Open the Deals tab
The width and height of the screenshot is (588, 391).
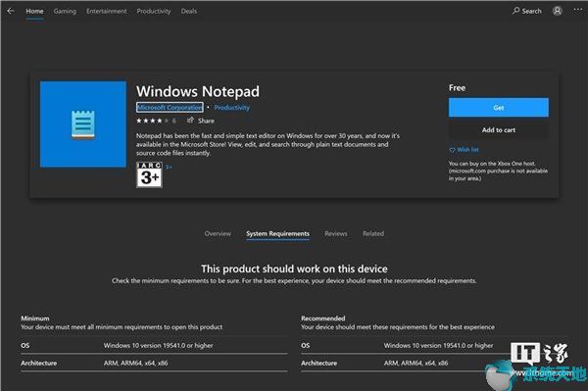point(189,11)
